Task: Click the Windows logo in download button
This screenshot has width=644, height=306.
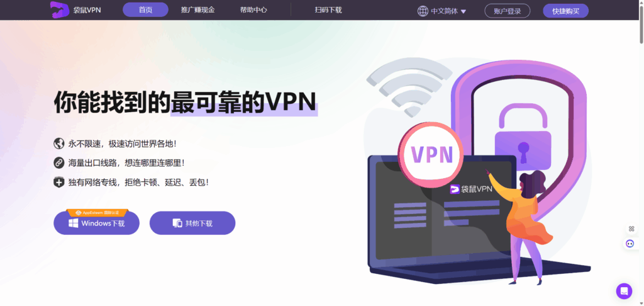Action: click(x=74, y=224)
